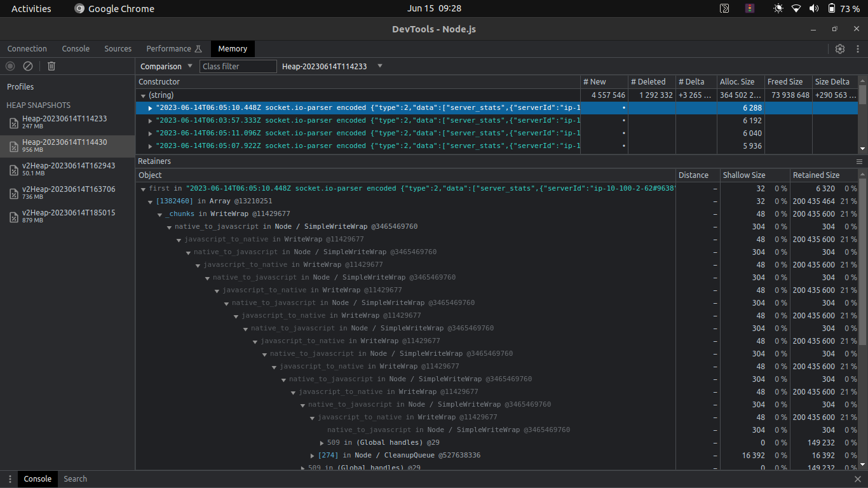Delete selected snapshot with trash icon
This screenshot has height=488, width=868.
[x=51, y=66]
